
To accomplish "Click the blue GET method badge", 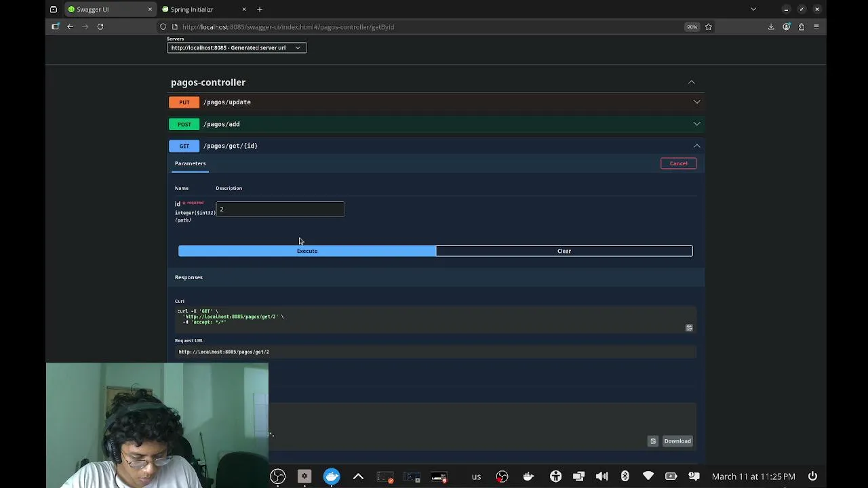I will 184,146.
